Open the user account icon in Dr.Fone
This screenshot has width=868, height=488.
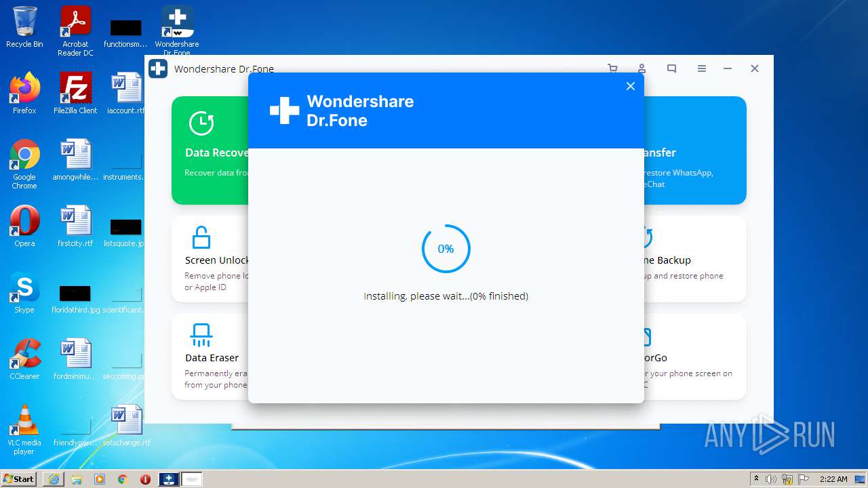click(642, 68)
